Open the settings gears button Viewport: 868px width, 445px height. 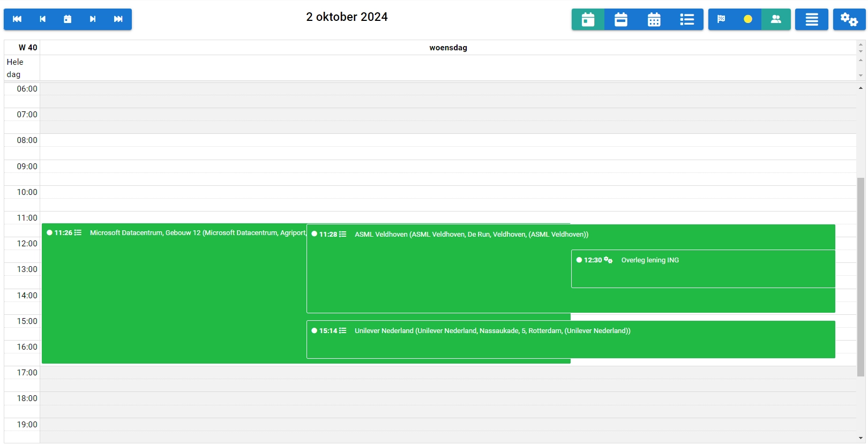pos(849,20)
